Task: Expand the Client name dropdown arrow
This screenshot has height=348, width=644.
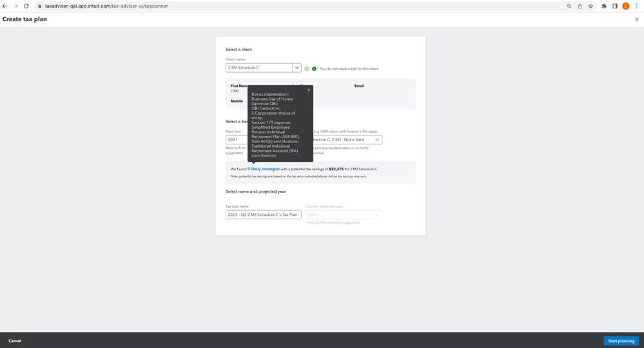Action: pyautogui.click(x=297, y=68)
